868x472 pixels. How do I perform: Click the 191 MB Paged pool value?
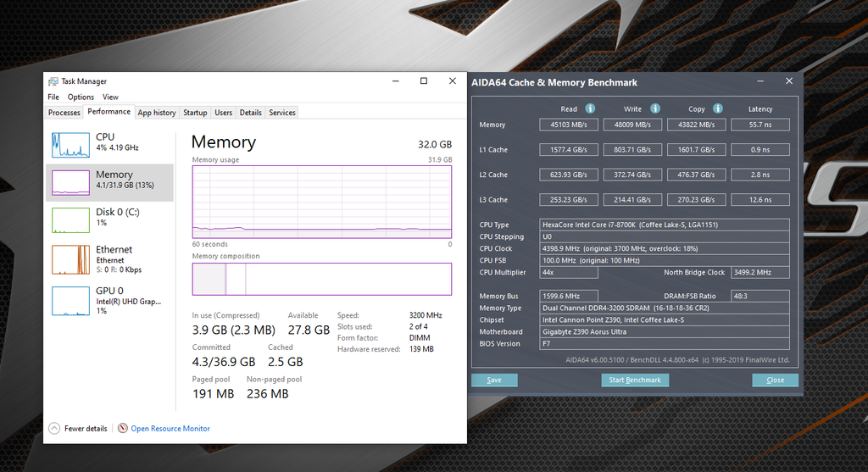pos(213,394)
